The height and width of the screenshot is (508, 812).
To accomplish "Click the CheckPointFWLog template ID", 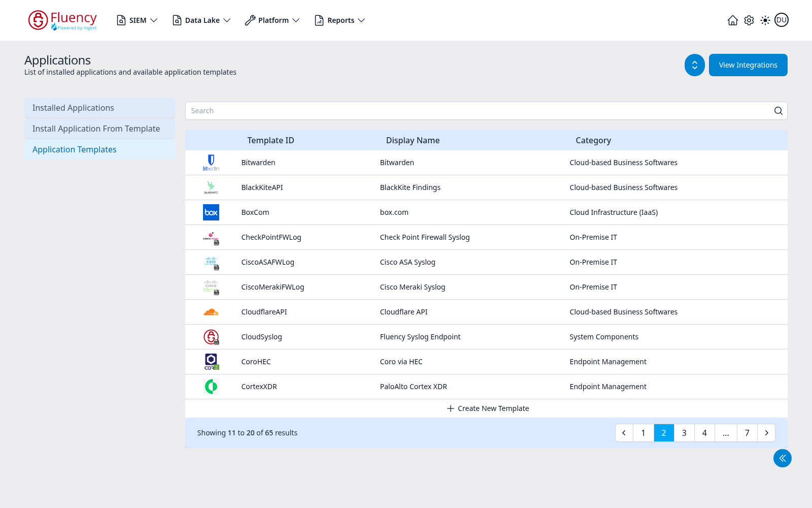I will (x=271, y=237).
